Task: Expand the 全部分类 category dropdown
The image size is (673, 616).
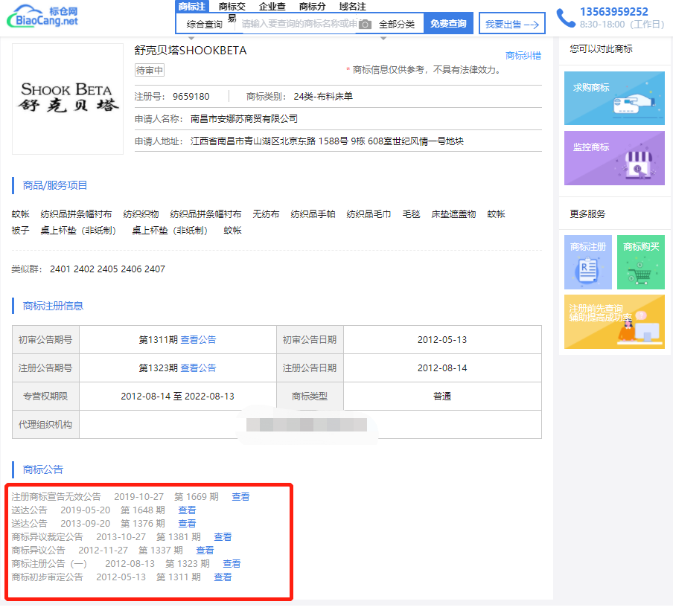Action: [397, 25]
